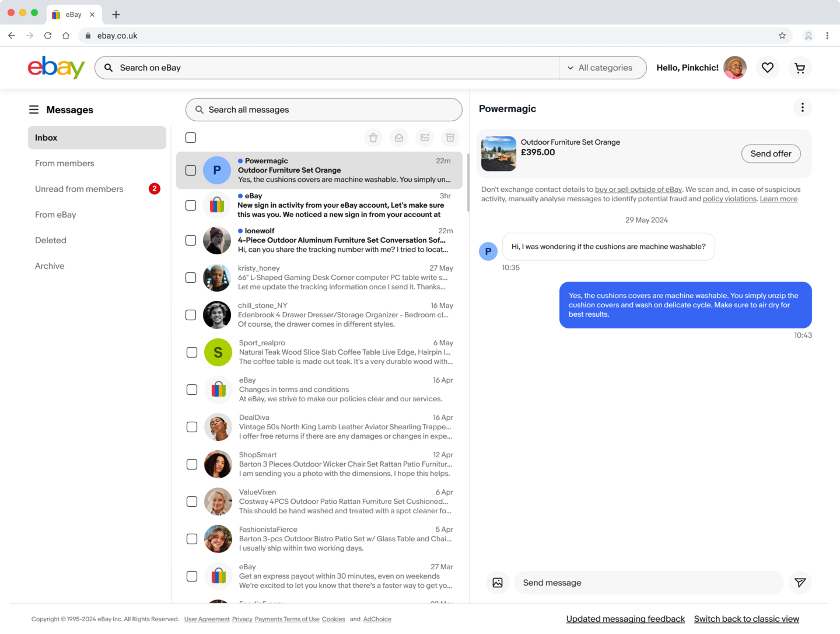840x634 pixels.
Task: Click the mark-as-read open envelope icon
Action: point(399,138)
